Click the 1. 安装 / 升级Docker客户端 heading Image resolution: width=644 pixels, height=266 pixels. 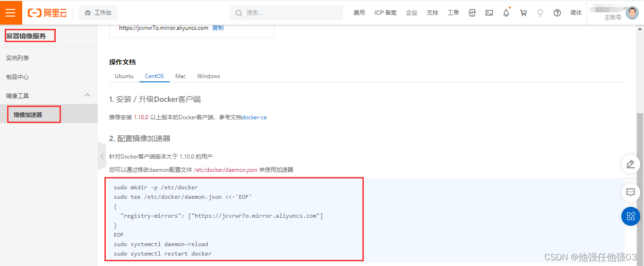pos(155,99)
